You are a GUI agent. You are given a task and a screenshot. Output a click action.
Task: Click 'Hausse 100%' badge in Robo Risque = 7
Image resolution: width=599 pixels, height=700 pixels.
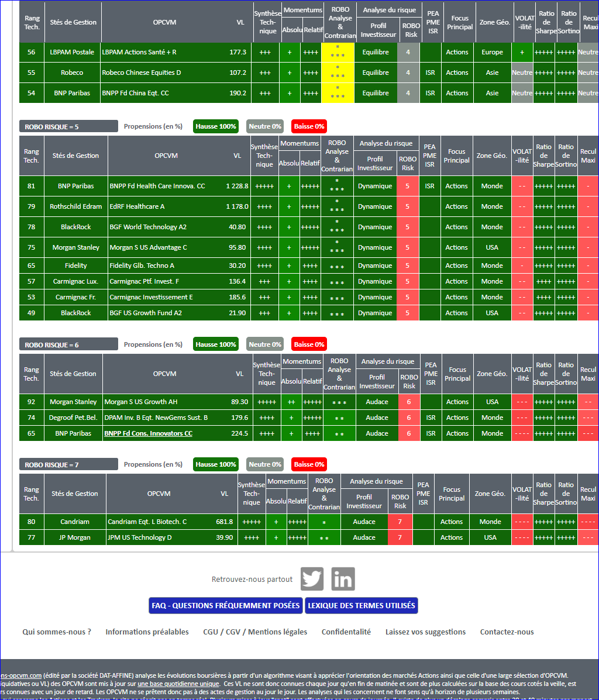pyautogui.click(x=216, y=464)
